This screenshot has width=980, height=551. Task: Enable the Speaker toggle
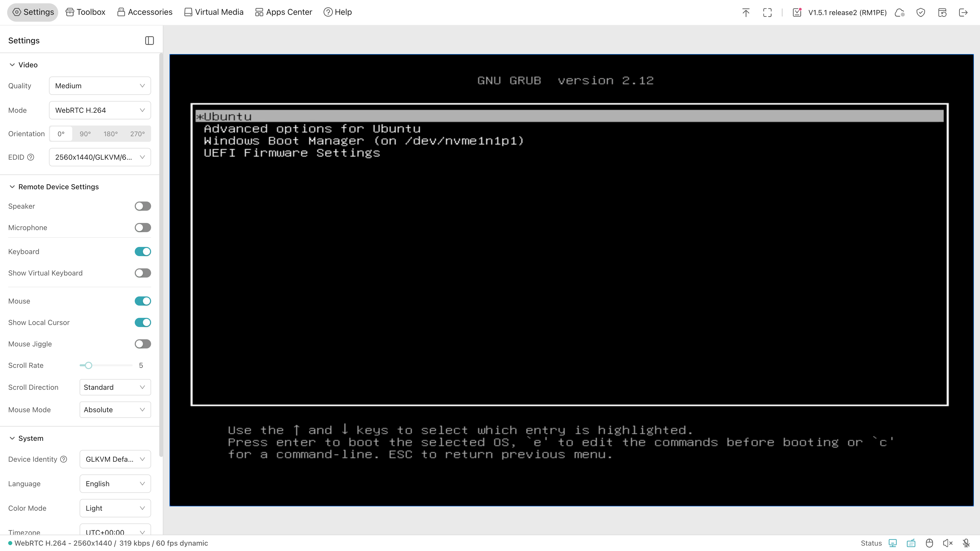[143, 206]
